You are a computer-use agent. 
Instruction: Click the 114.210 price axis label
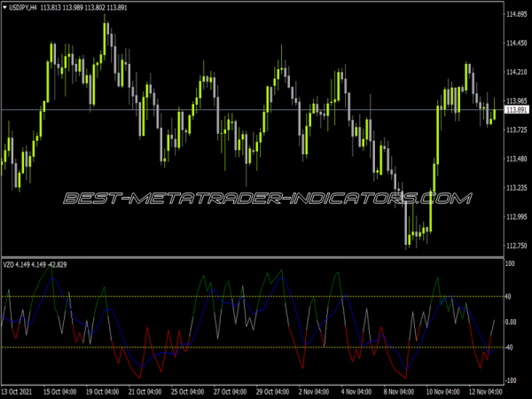tap(515, 72)
